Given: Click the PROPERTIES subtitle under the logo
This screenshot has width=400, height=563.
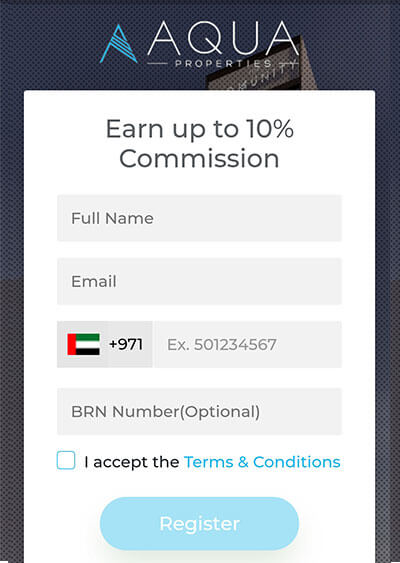Looking at the screenshot, I should tap(223, 64).
